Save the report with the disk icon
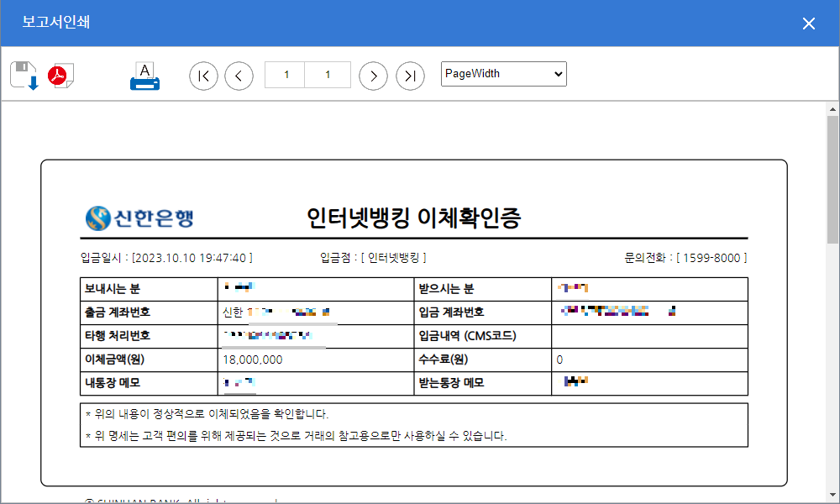 tap(24, 75)
